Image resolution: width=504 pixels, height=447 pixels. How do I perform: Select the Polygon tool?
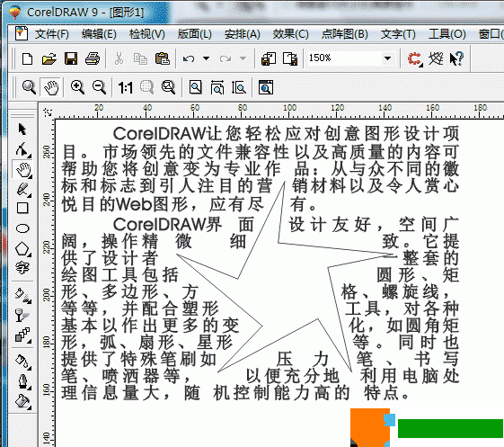[22, 249]
